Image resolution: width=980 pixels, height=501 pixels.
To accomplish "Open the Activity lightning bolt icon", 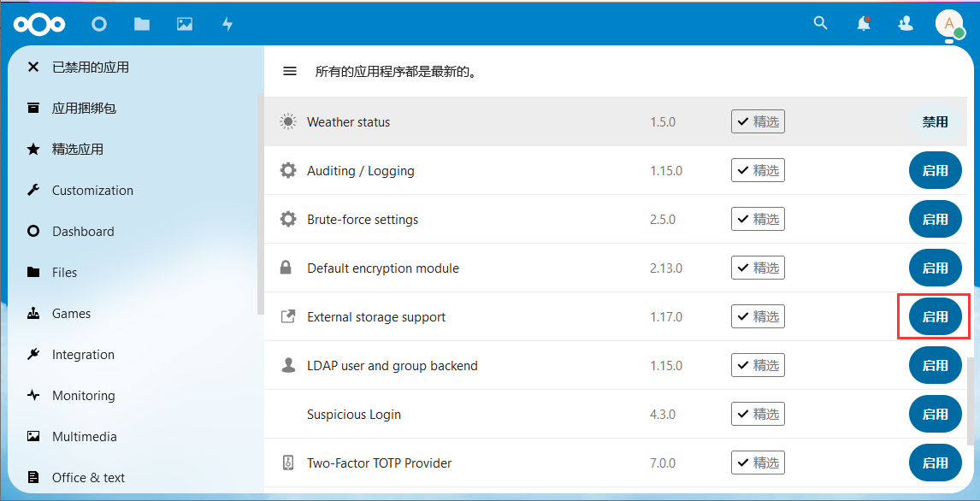I will [227, 24].
